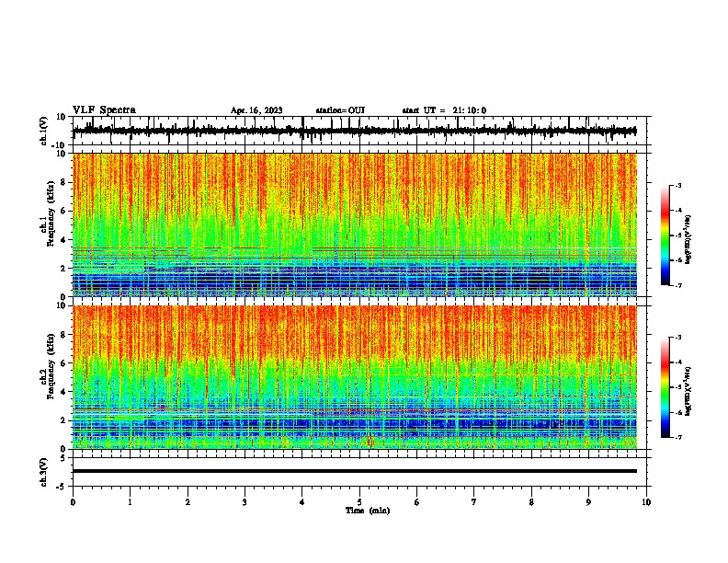The image size is (728, 563).
Task: Click the "ch.3(V)" axis label
Action: click(x=44, y=472)
